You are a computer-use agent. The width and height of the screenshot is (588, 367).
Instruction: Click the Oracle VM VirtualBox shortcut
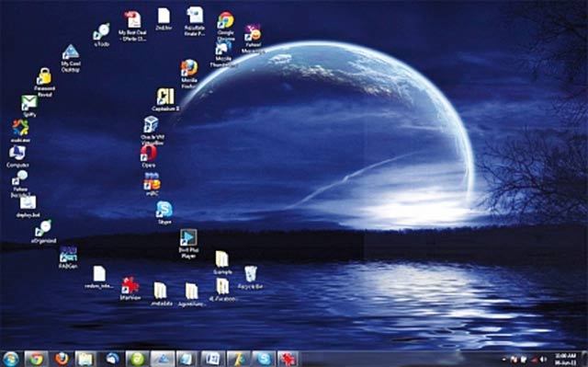coord(152,131)
